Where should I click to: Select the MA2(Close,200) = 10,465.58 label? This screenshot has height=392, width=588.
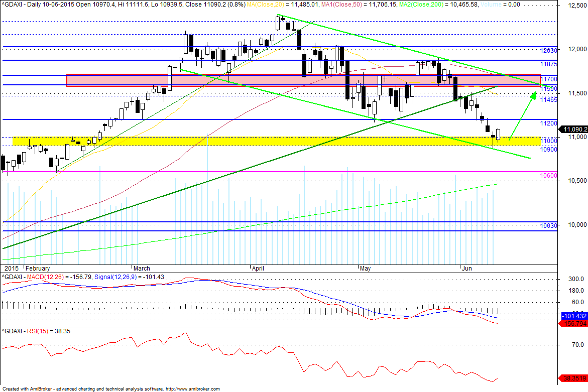coord(438,5)
